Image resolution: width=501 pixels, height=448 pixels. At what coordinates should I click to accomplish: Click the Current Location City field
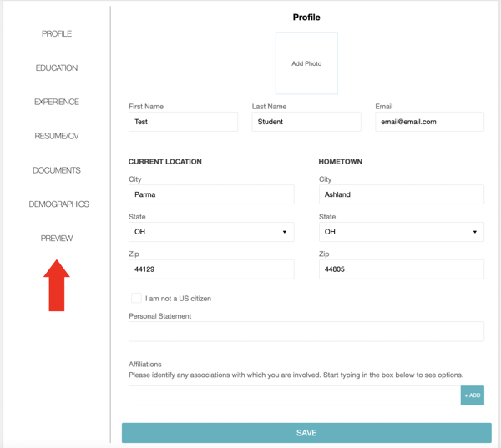211,194
